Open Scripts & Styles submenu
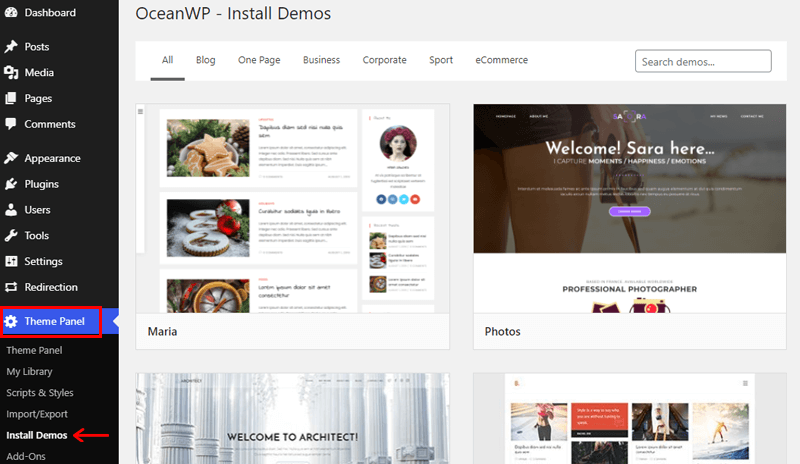 click(40, 393)
